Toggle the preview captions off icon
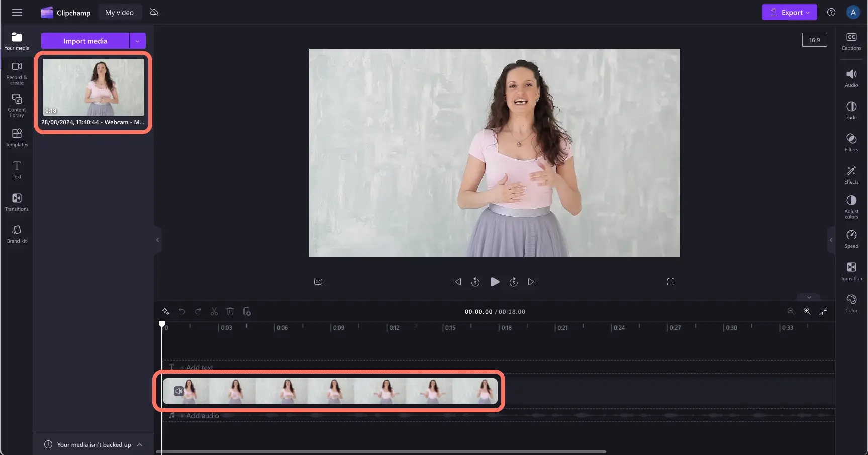This screenshot has height=455, width=868. click(318, 282)
